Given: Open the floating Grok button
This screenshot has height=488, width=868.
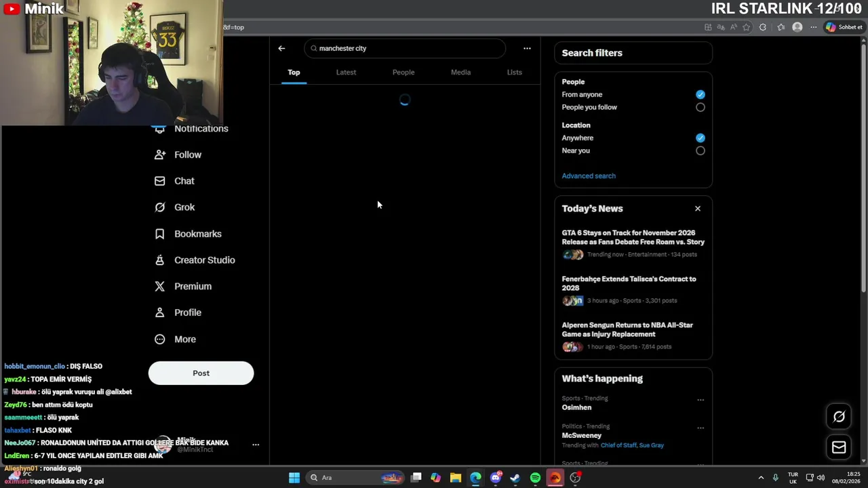Looking at the screenshot, I should 839,417.
